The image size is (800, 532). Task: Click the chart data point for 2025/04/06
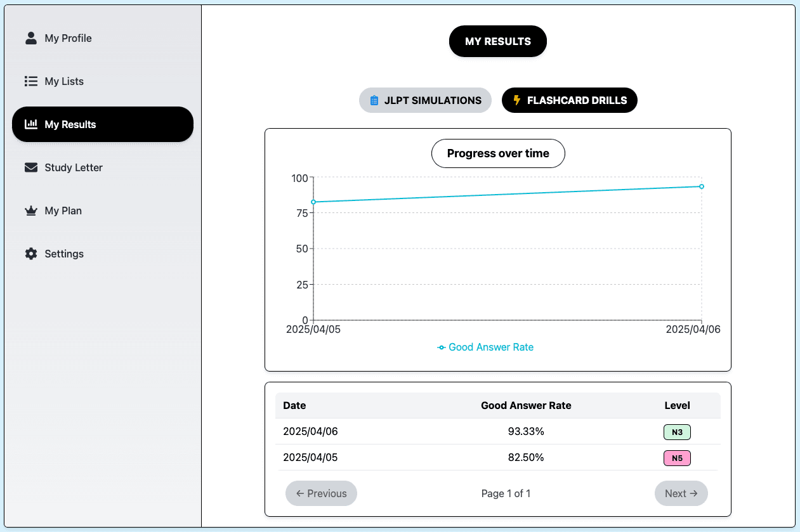[702, 186]
